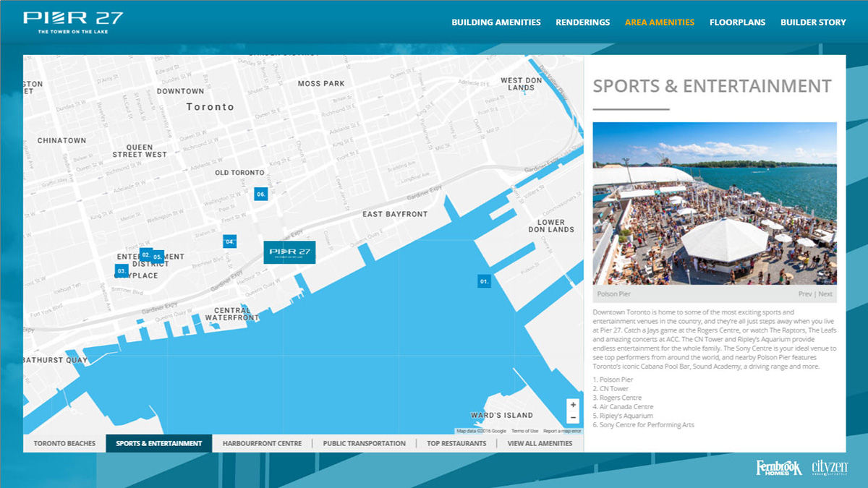Click the West Don Lands map label
This screenshot has height=488, width=868.
[x=522, y=85]
